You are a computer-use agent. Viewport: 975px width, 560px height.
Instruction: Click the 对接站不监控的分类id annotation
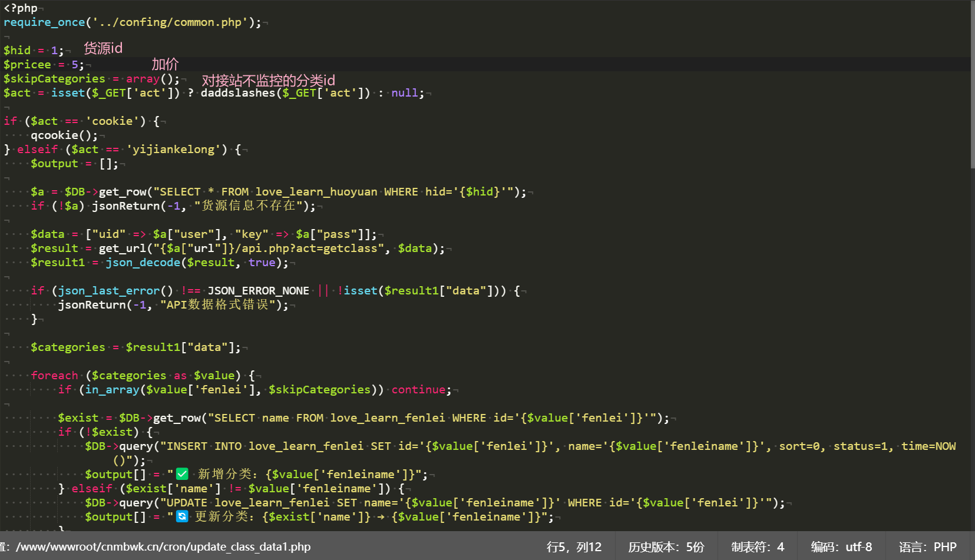coord(268,81)
